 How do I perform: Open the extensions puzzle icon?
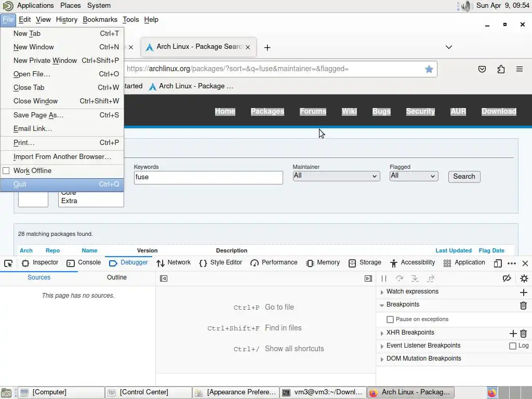pyautogui.click(x=501, y=69)
